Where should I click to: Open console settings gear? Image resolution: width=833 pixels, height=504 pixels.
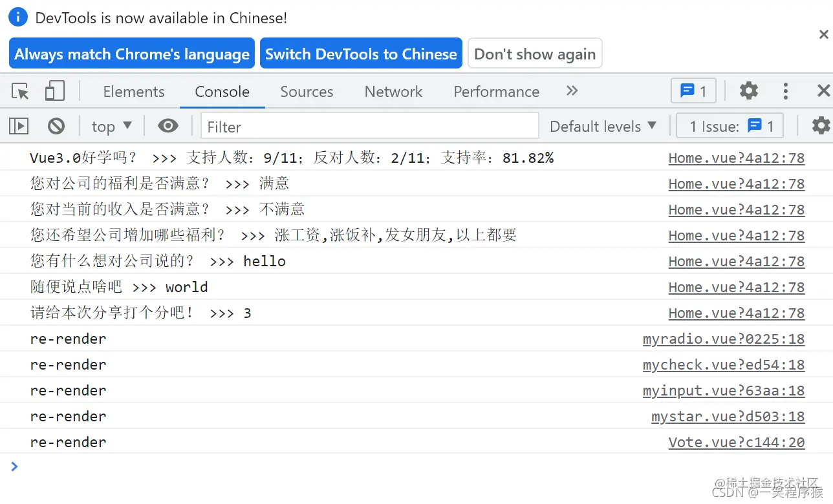(821, 125)
